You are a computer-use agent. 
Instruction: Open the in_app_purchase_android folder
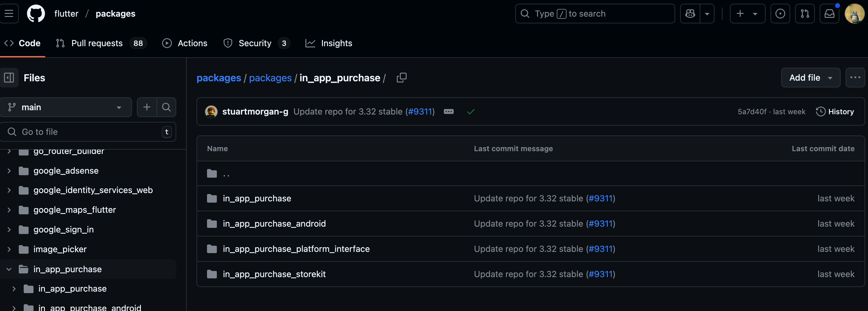pyautogui.click(x=274, y=224)
